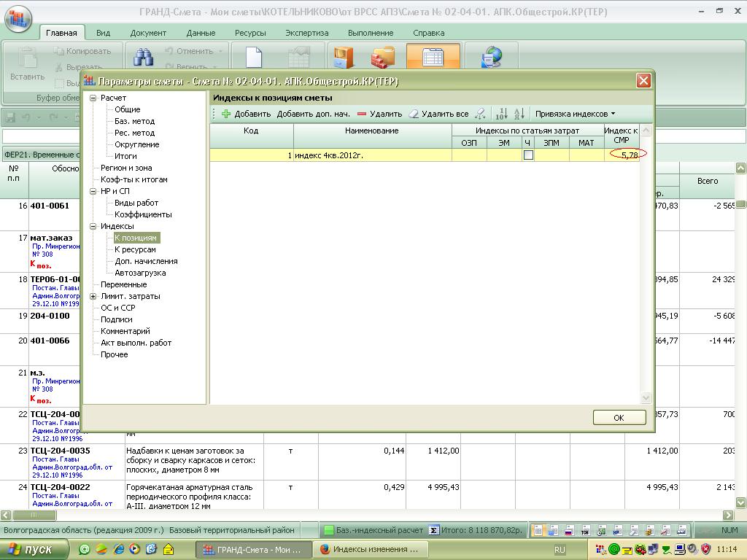747x560 pixels.
Task: Click the clear formatting icon in dialog toolbar
Action: point(480,114)
